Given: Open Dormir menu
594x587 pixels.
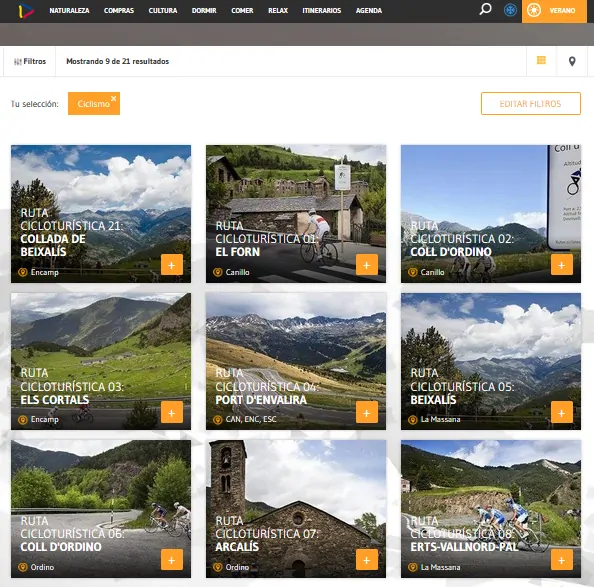Looking at the screenshot, I should (204, 11).
